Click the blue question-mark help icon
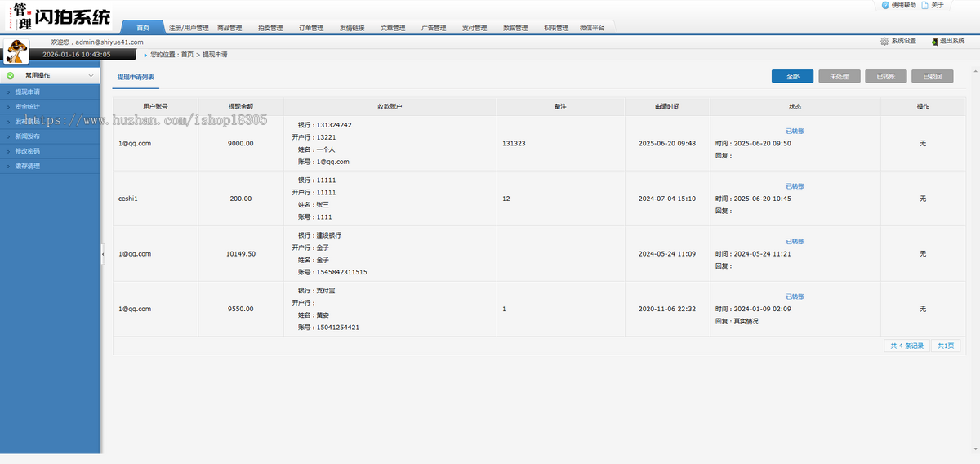This screenshot has width=980, height=464. point(885,5)
